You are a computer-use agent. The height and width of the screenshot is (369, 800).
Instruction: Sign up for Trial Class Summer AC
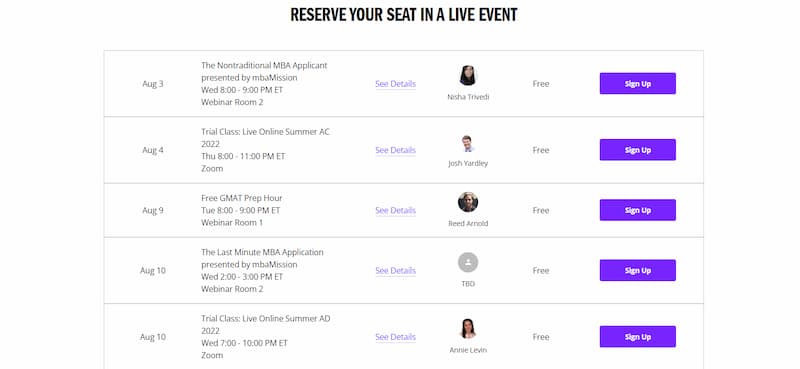(x=638, y=150)
